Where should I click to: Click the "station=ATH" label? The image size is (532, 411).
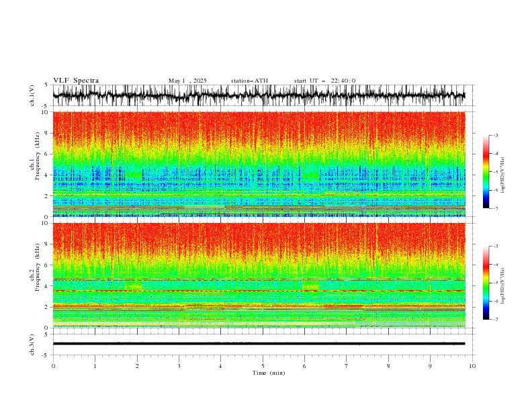click(249, 81)
